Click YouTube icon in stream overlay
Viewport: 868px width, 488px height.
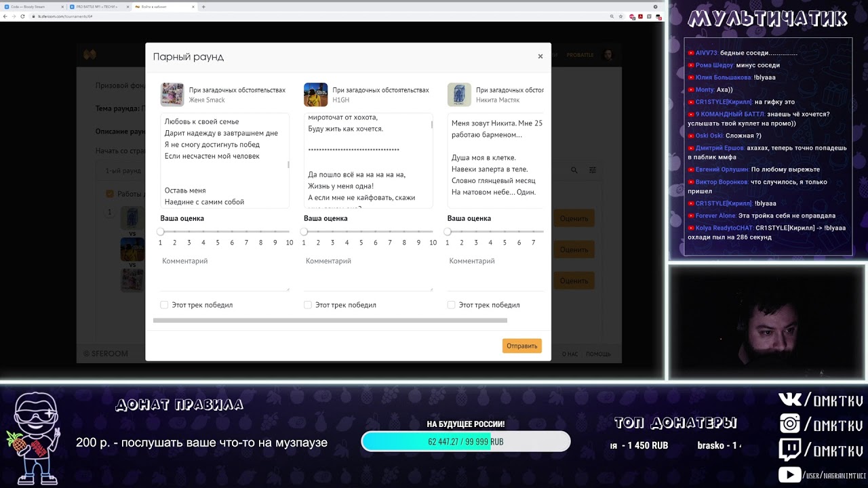(x=789, y=475)
